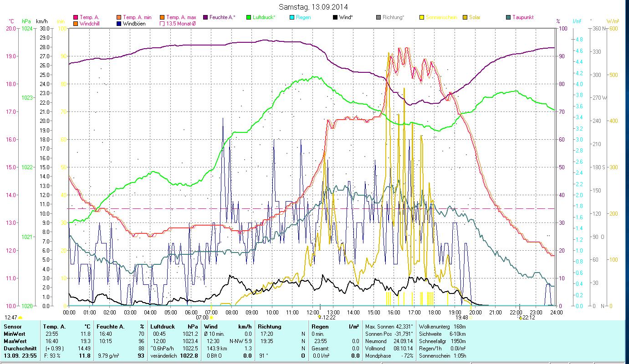The width and height of the screenshot is (629, 364).
Task: Click the maximum pressure value 1023.4
Action: (x=189, y=341)
